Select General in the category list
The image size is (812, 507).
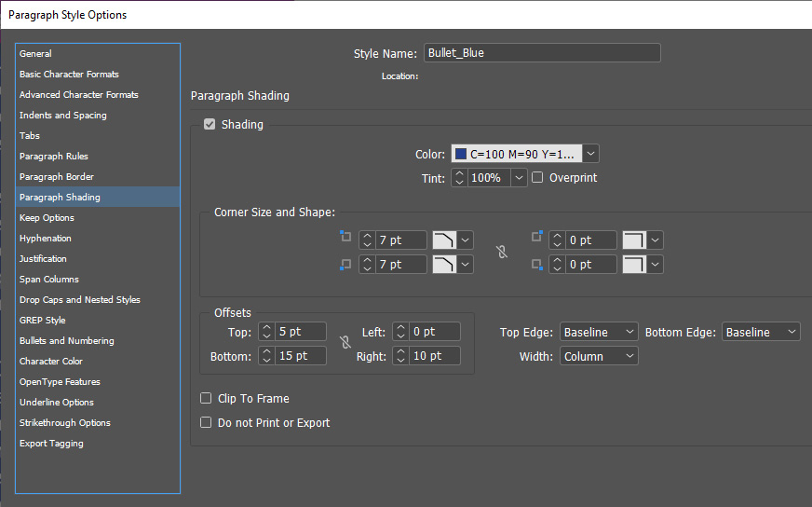pos(98,53)
